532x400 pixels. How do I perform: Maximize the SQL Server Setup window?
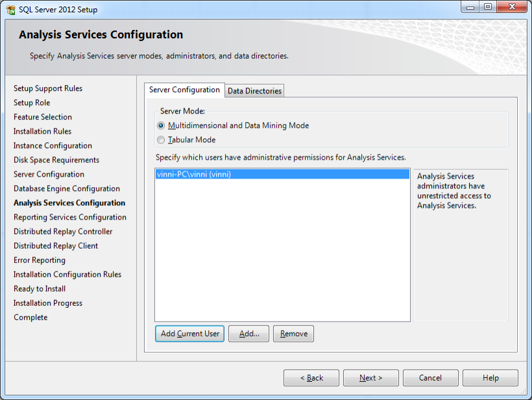(488, 6)
